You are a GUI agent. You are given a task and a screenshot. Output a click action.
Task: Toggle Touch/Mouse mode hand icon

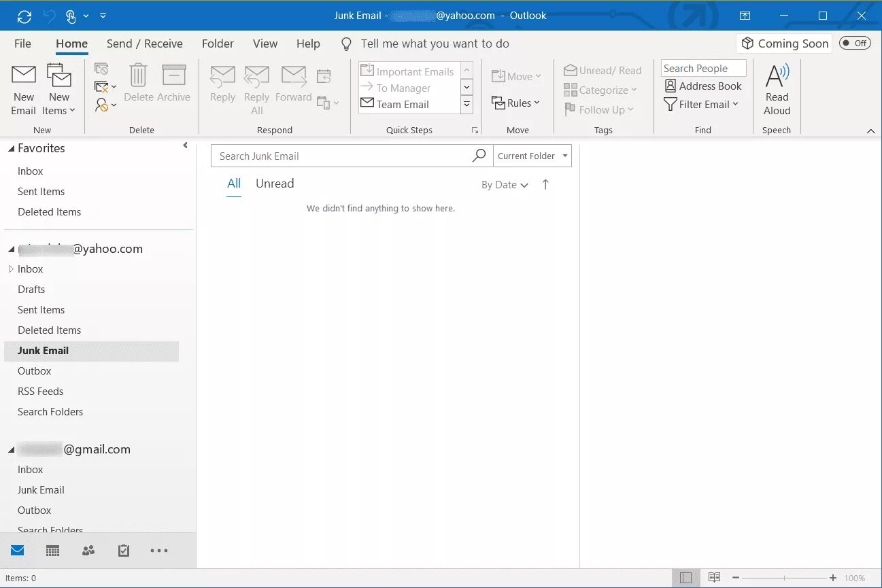(71, 16)
